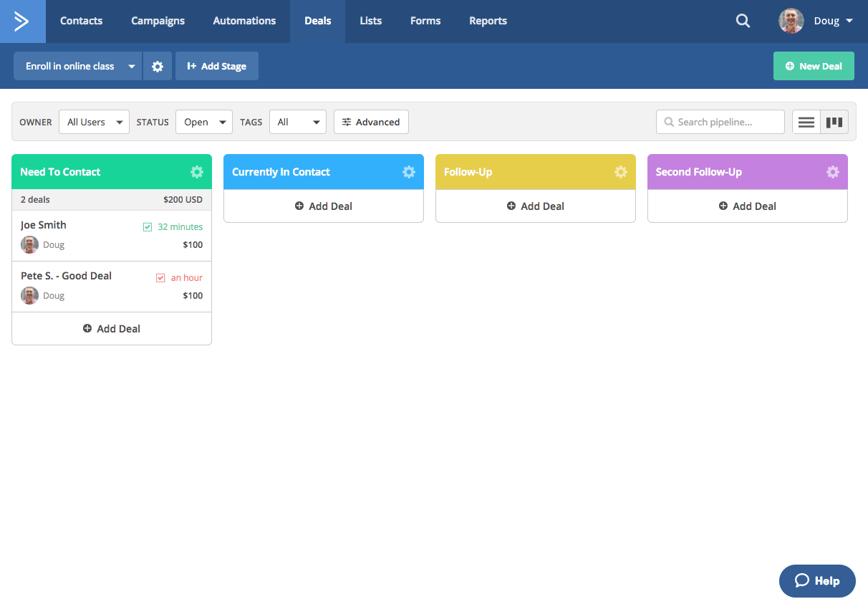Click the ActiveCampaign logo icon
Viewport: 868px width, 599px height.
[22, 21]
